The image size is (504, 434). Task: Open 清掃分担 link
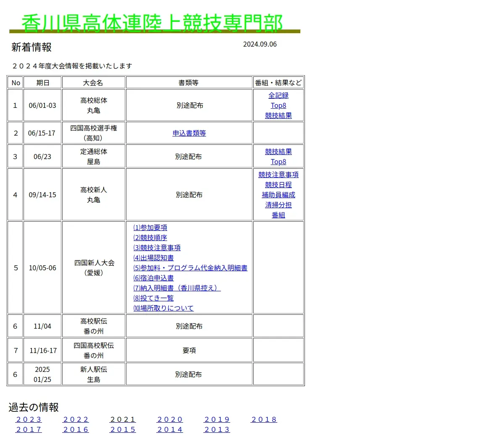click(x=278, y=205)
